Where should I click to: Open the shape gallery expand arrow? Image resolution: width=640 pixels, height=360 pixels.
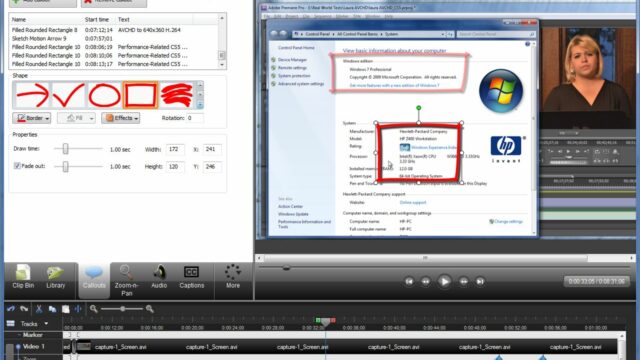click(200, 104)
